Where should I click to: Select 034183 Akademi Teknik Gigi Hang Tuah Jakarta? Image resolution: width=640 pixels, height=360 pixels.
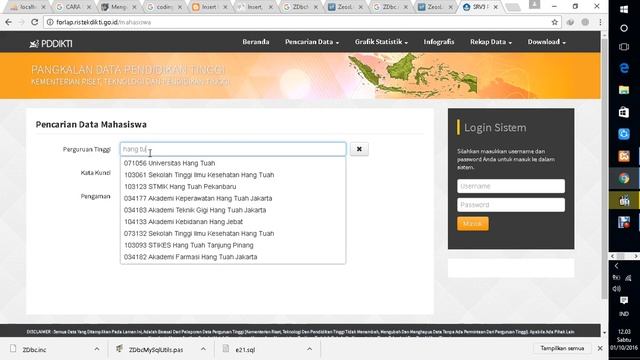233,210
